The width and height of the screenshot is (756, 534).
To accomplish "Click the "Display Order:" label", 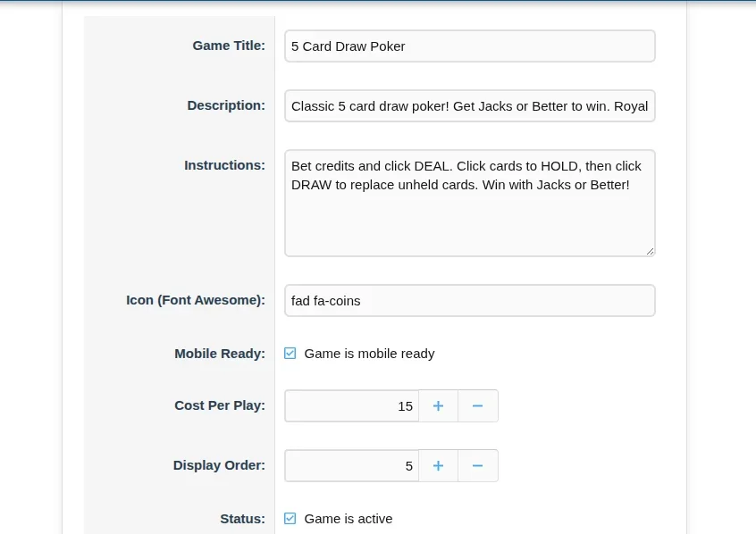I will [x=219, y=465].
